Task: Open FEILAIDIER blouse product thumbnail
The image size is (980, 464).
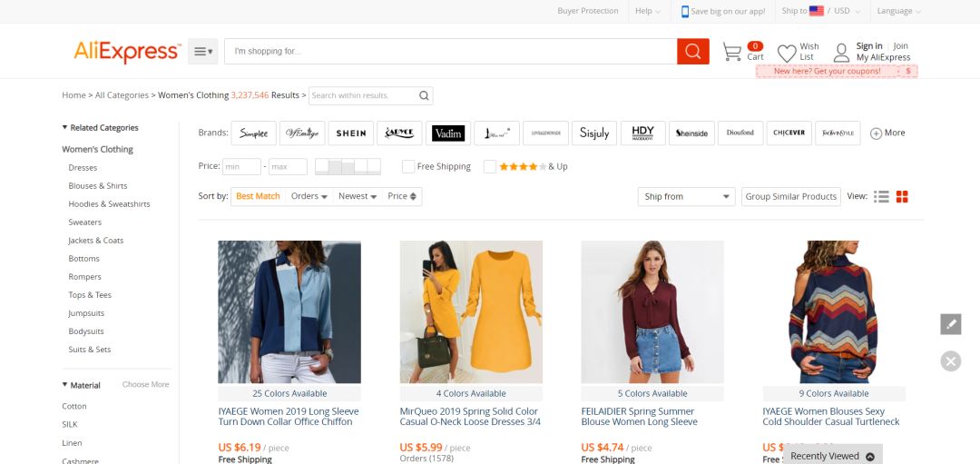Action: [x=652, y=312]
